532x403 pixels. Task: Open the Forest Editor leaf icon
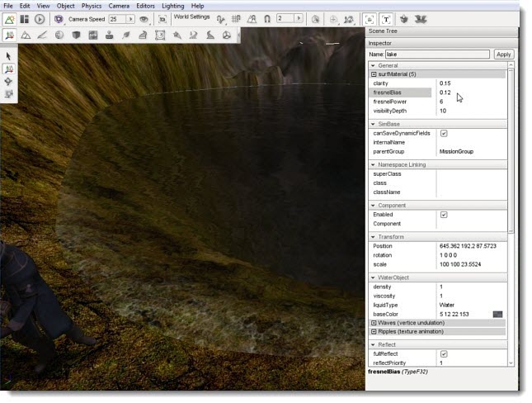126,35
